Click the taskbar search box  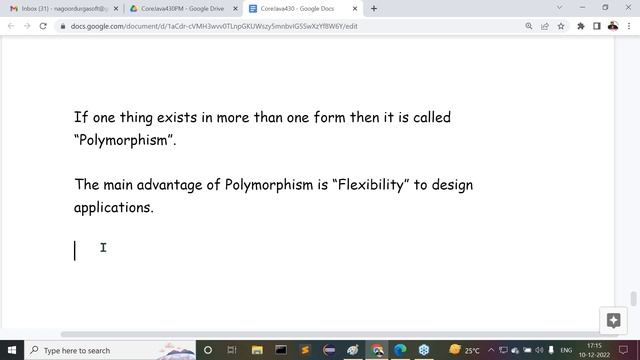pyautogui.click(x=110, y=350)
